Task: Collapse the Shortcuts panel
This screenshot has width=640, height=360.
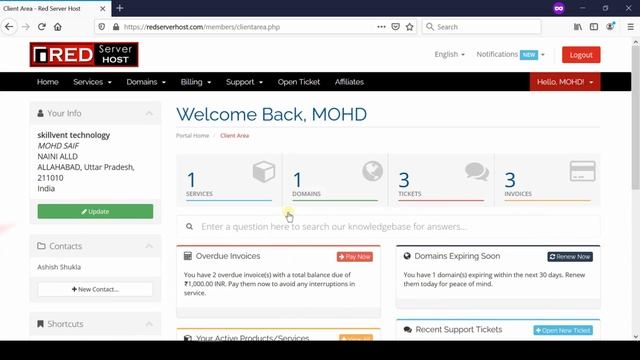Action: point(149,324)
